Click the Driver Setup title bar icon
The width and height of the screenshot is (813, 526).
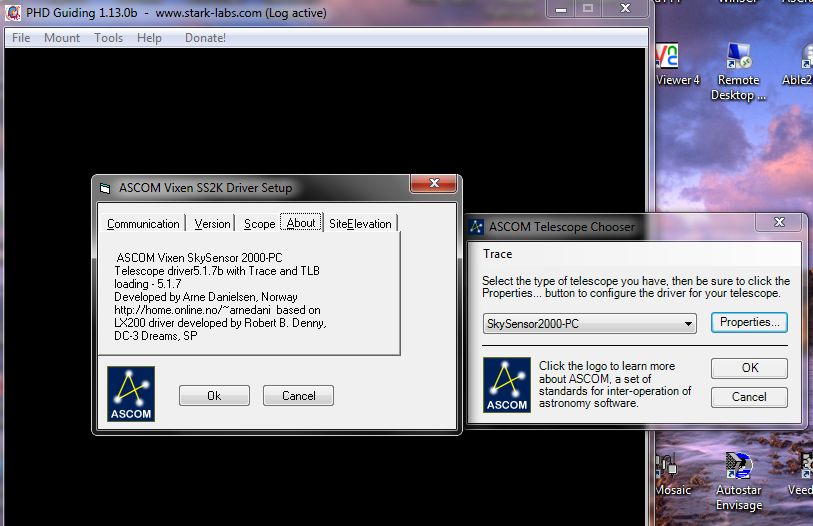pos(105,188)
